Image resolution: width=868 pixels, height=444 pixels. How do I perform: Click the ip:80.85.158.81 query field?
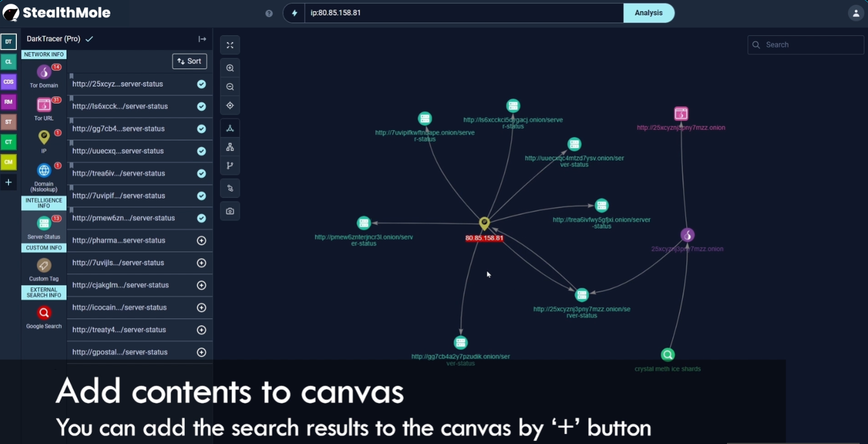pyautogui.click(x=465, y=13)
